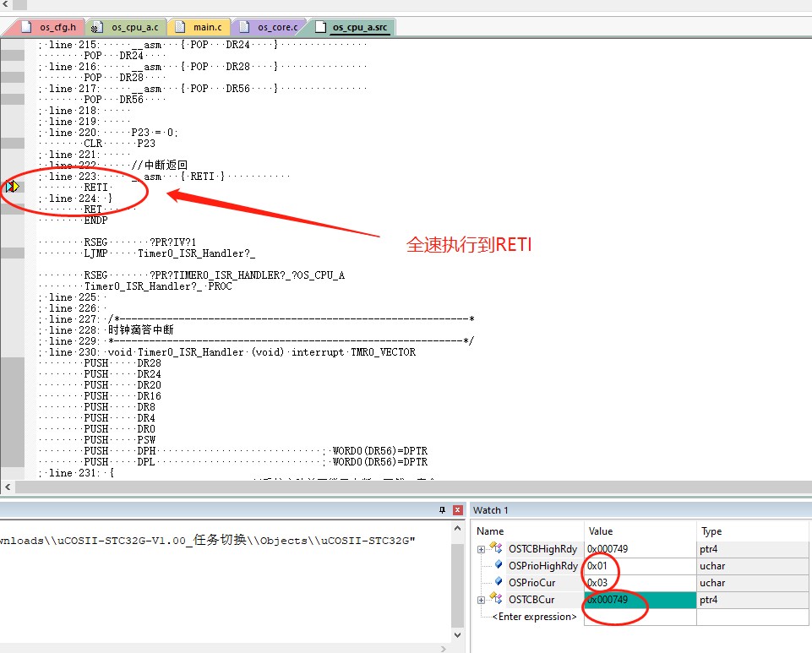This screenshot has height=653, width=812.
Task: Click the RET instruction after line 224
Action: coord(93,210)
